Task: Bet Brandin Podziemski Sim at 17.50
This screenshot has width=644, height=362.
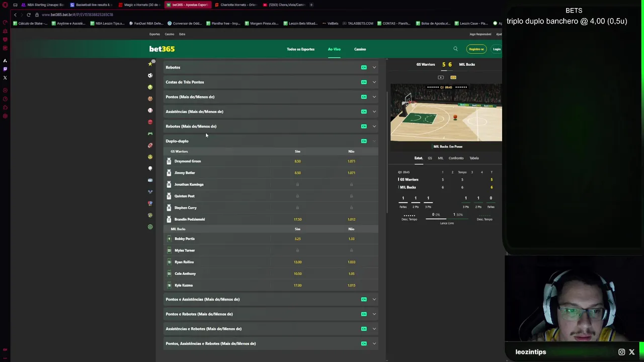Action: click(x=297, y=219)
